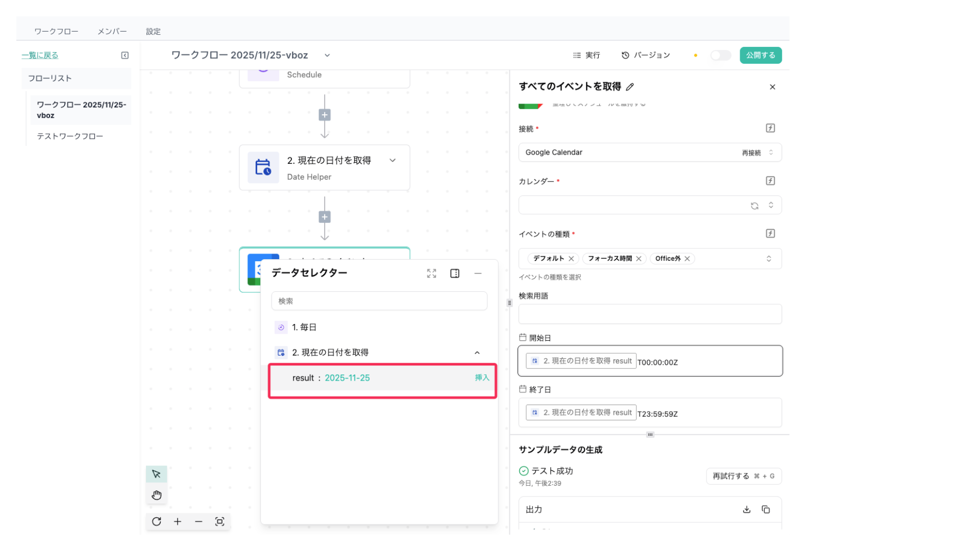Collapse the 現在の日付を取得 data group
This screenshot has height=551, width=980.
click(477, 353)
